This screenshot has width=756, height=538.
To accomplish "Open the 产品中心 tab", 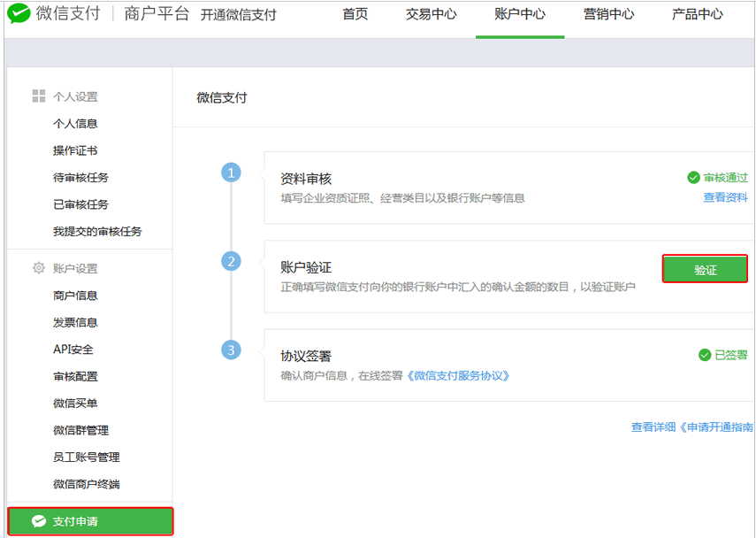I will click(697, 14).
